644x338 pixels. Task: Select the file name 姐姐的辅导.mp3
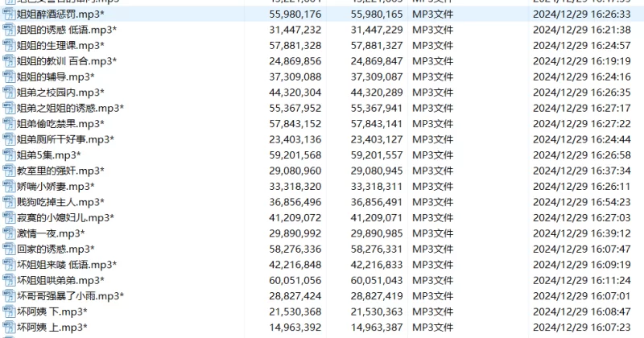(56, 76)
